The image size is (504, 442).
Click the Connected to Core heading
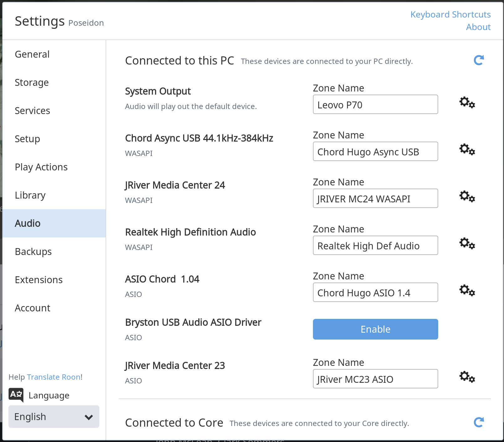(x=174, y=423)
